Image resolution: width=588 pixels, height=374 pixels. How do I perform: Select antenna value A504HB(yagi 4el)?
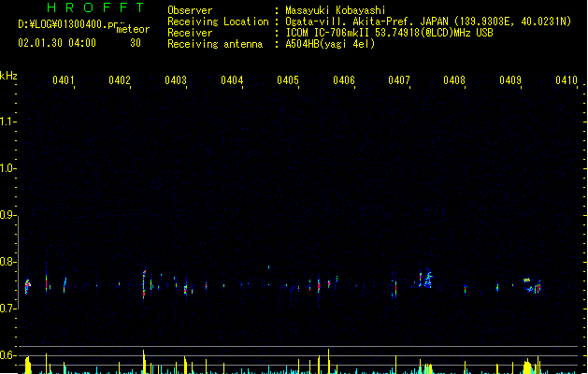point(330,44)
